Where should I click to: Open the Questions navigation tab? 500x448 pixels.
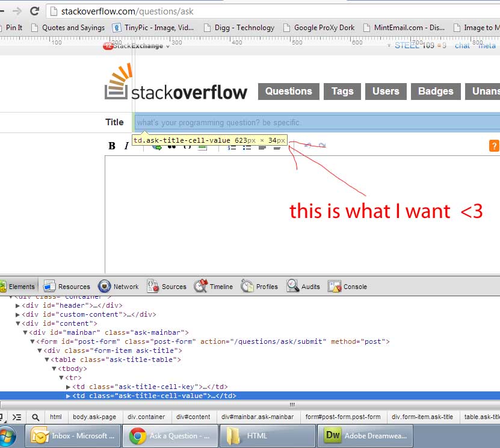click(288, 91)
